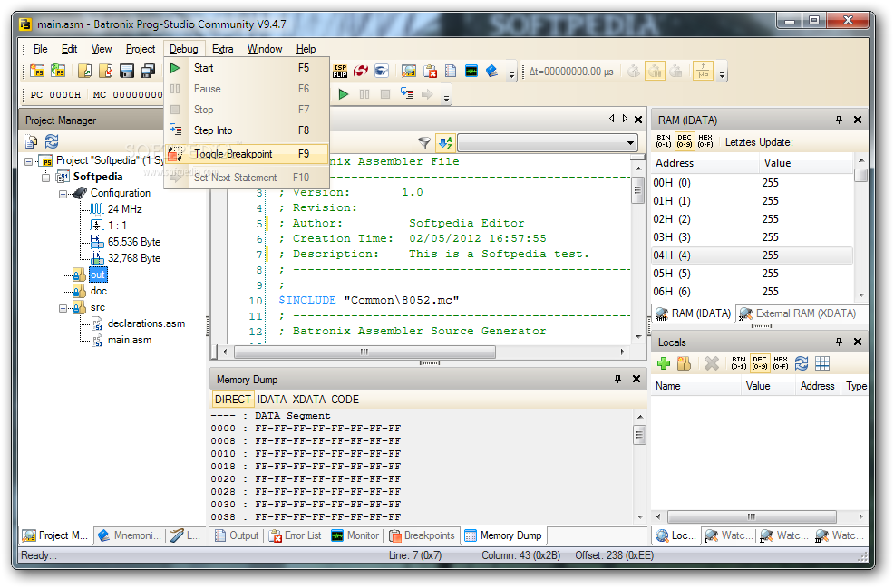Click the open document toolbar icon
Viewport: 894px width, 588px height.
tap(85, 72)
